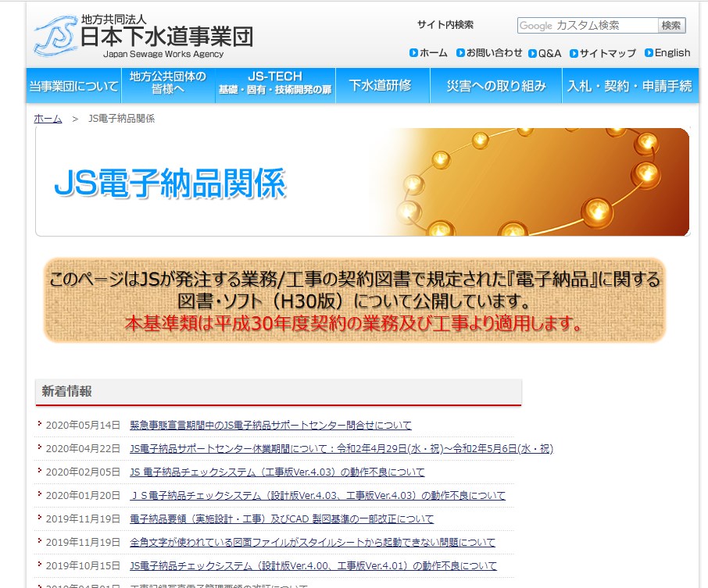This screenshot has height=588, width=708.
Task: Open the サポートセンター休業期間 news link
Action: (x=341, y=449)
